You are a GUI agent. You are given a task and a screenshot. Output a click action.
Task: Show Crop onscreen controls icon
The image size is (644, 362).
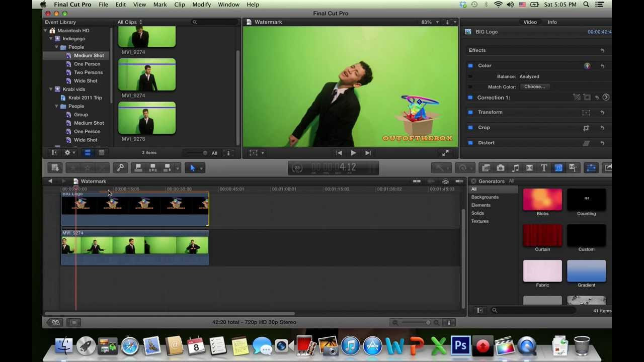(x=586, y=128)
